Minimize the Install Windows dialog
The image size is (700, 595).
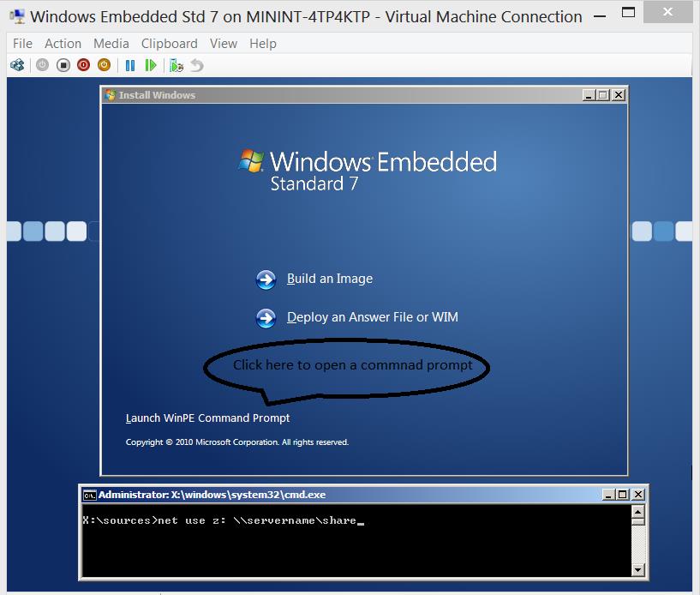[589, 95]
